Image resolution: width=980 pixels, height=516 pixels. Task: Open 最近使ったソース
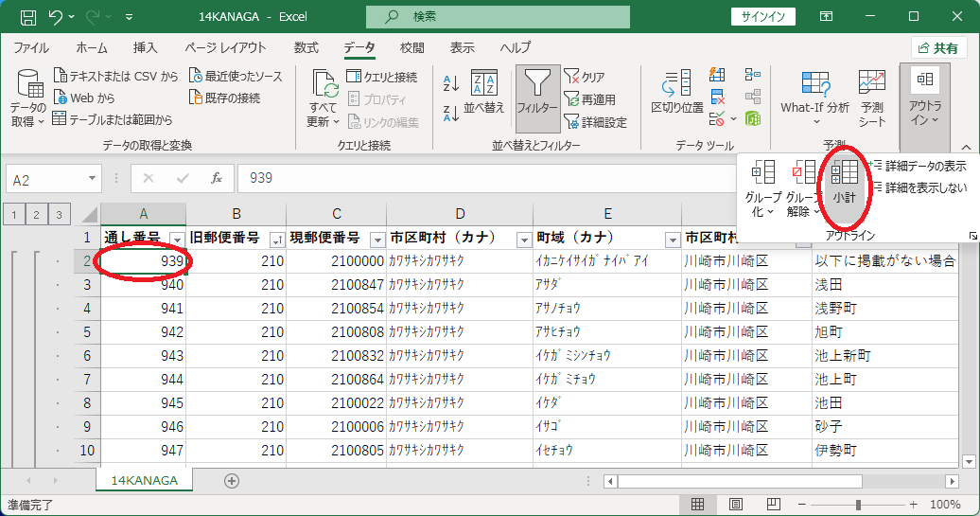coord(236,76)
